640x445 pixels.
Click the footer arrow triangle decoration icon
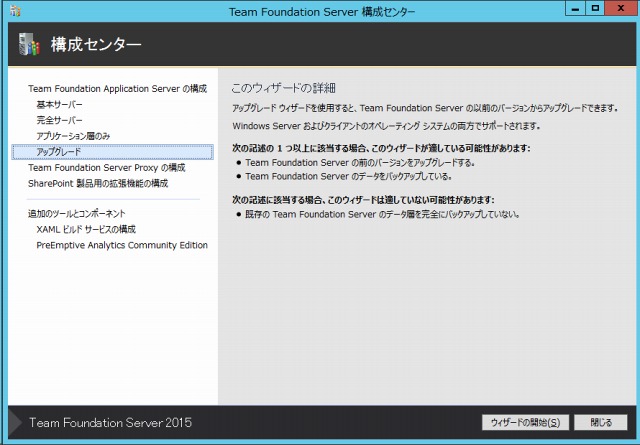[x=16, y=423]
